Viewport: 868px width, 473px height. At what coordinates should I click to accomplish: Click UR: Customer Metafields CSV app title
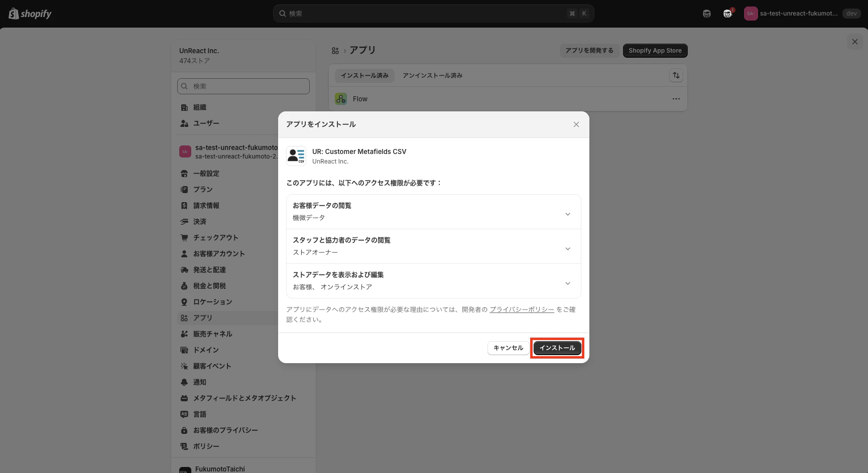[x=359, y=151]
